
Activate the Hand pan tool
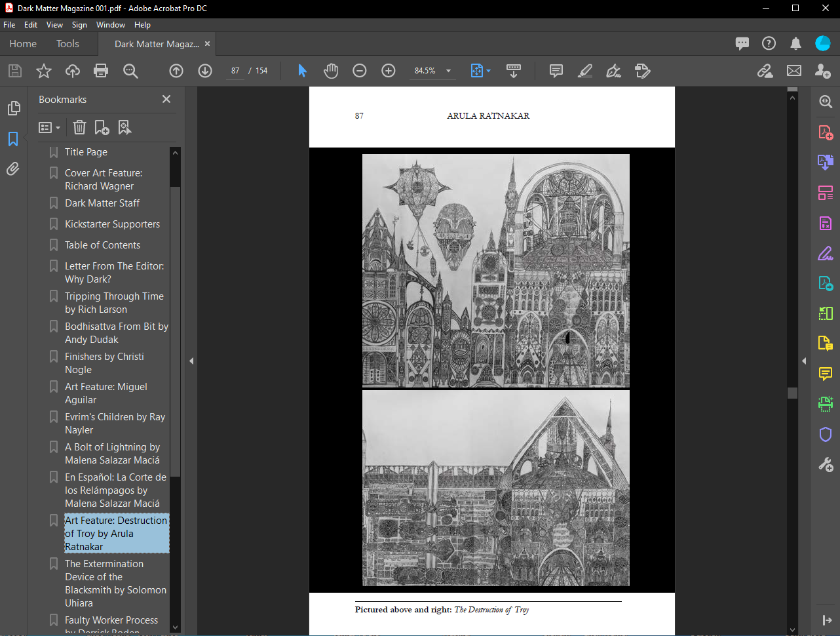point(331,71)
